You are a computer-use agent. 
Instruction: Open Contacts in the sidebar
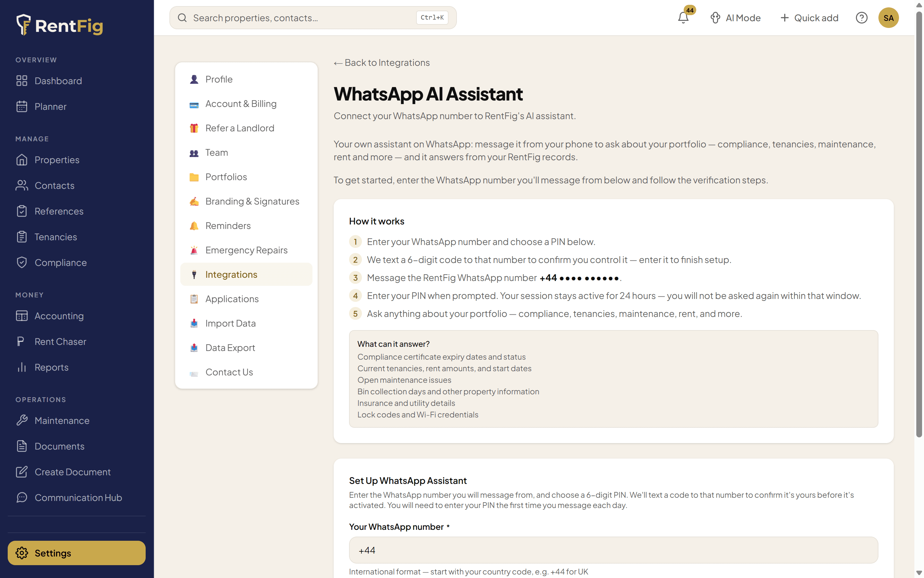(x=76, y=185)
